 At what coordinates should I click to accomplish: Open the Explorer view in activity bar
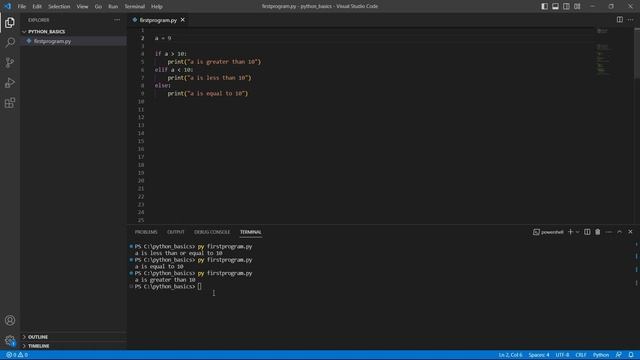(x=10, y=22)
